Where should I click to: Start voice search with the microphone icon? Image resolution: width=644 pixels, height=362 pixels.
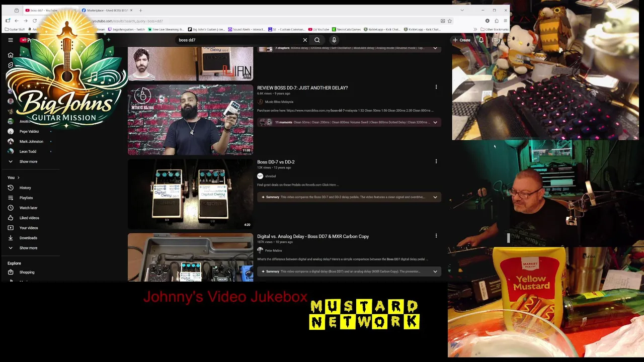(334, 40)
